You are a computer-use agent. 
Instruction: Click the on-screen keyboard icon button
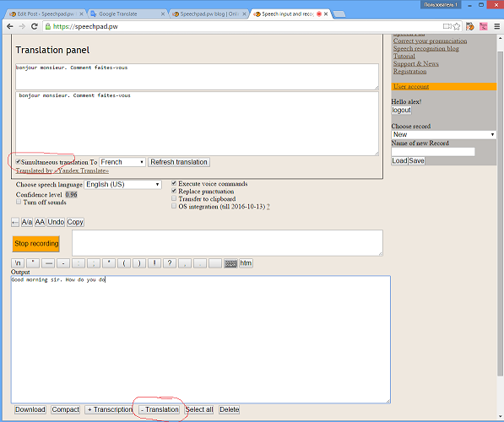[230, 263]
